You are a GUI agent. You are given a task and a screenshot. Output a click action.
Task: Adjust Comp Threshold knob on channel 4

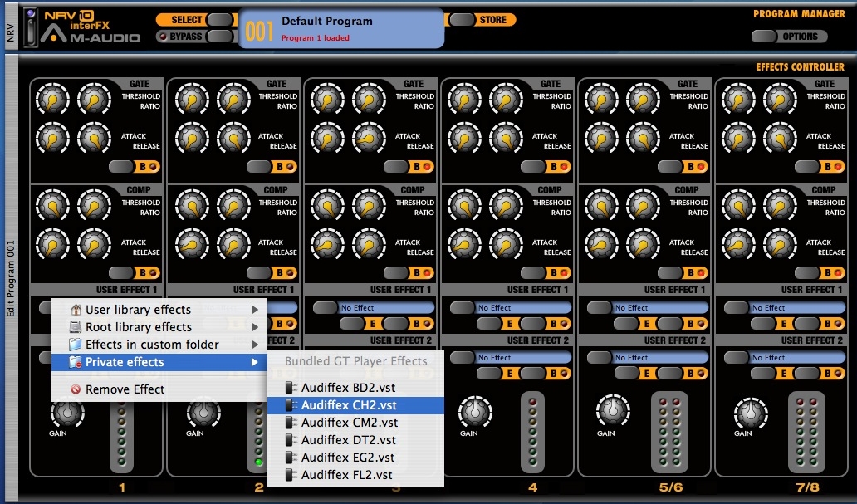point(464,206)
